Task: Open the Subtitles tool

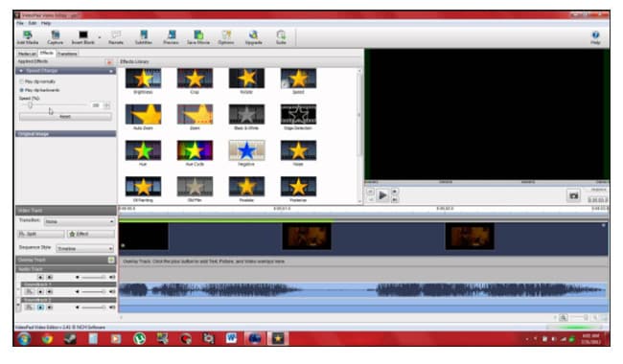Action: click(x=144, y=37)
